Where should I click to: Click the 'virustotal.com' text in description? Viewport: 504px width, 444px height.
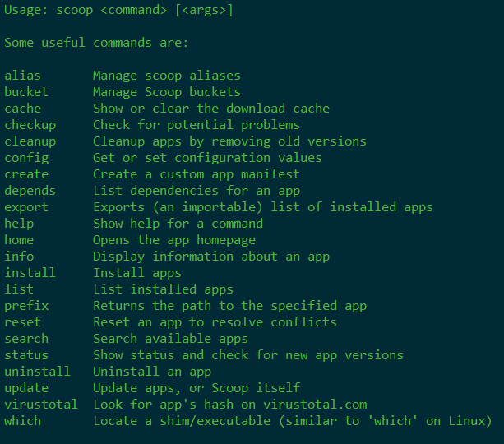(315, 405)
